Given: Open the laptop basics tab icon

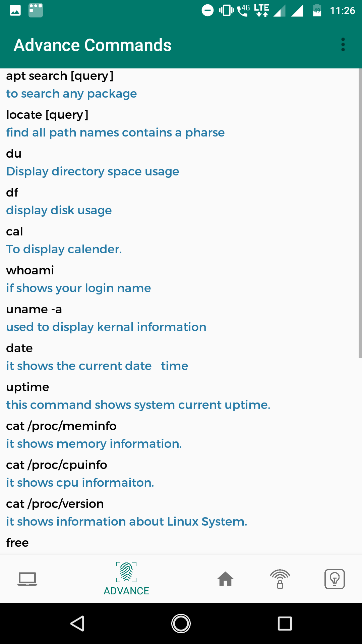Looking at the screenshot, I should click(x=27, y=579).
